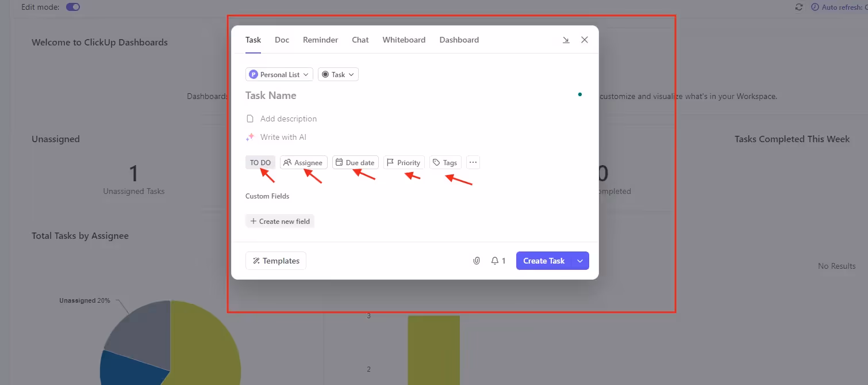Set the Priority flag
The width and height of the screenshot is (868, 385).
[404, 163]
